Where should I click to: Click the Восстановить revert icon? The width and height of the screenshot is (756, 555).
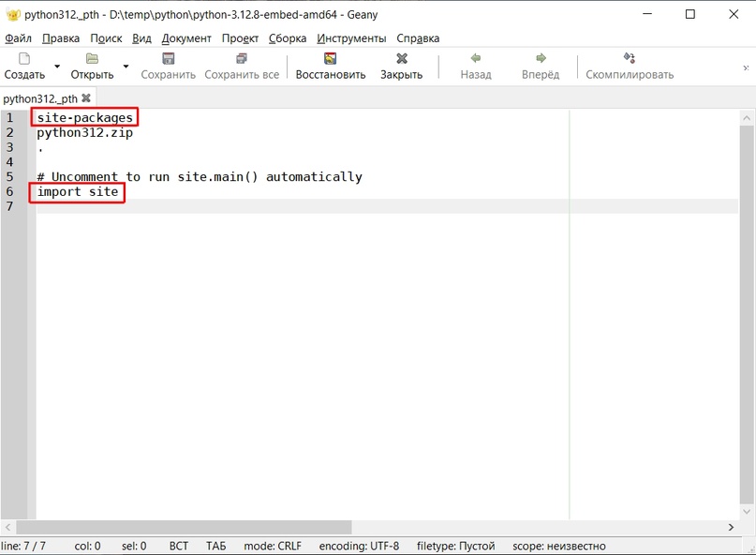pos(331,59)
